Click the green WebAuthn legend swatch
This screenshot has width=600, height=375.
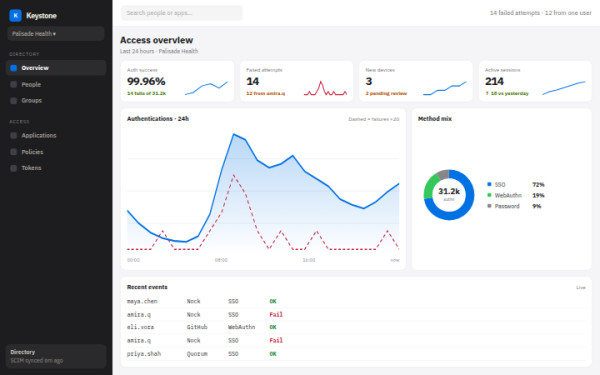(489, 195)
